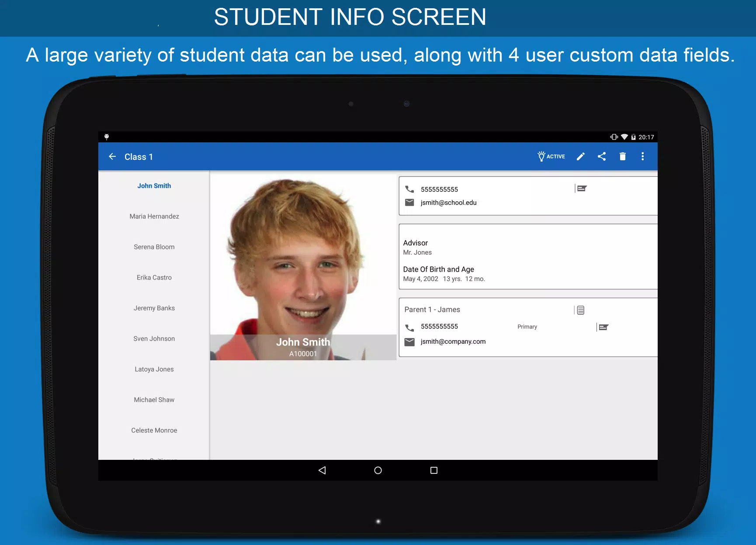Tap student ID A100001
Viewport: 756px width, 545px height.
pos(303,354)
